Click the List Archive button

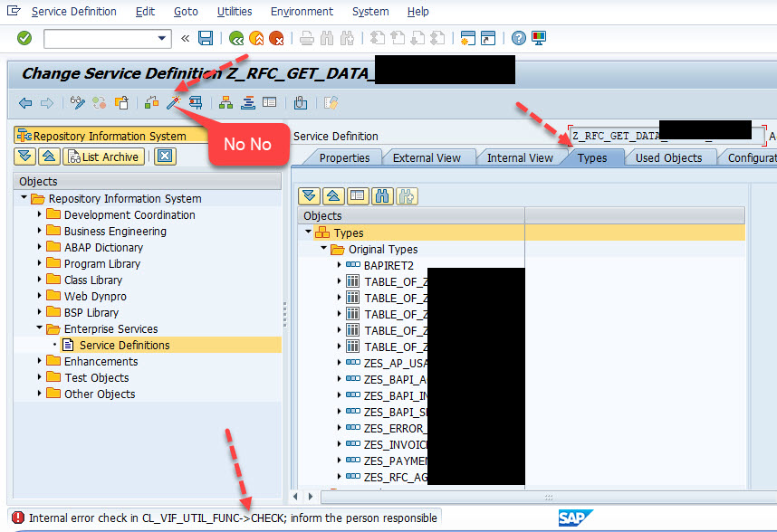pyautogui.click(x=103, y=157)
